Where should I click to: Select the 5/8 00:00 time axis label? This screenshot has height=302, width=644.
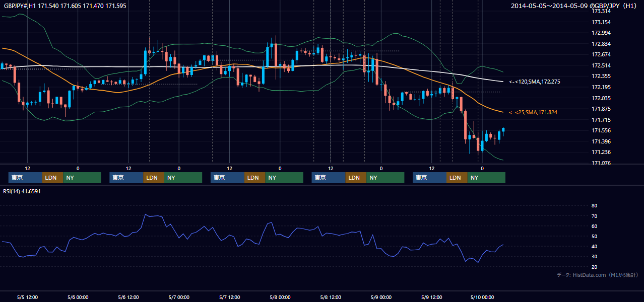point(280,297)
